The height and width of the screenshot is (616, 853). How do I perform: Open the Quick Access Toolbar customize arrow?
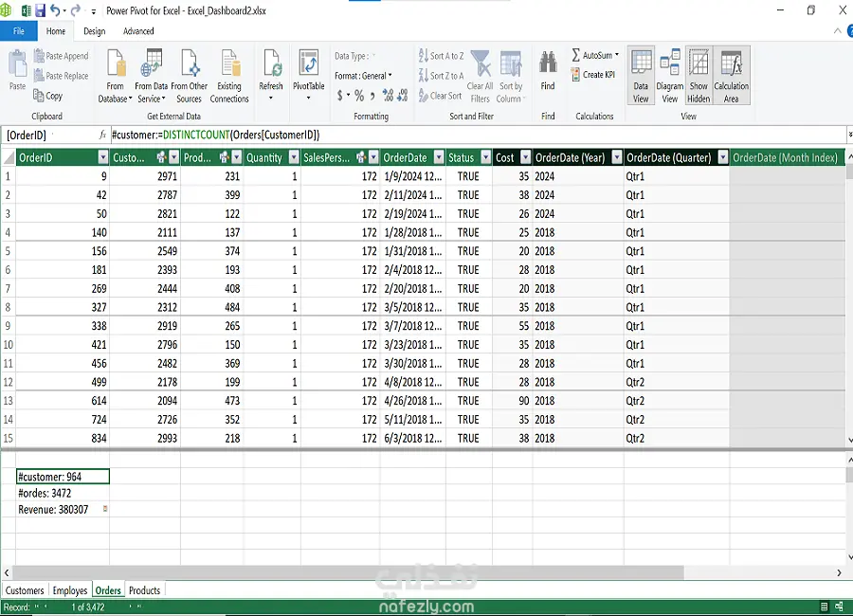94,10
